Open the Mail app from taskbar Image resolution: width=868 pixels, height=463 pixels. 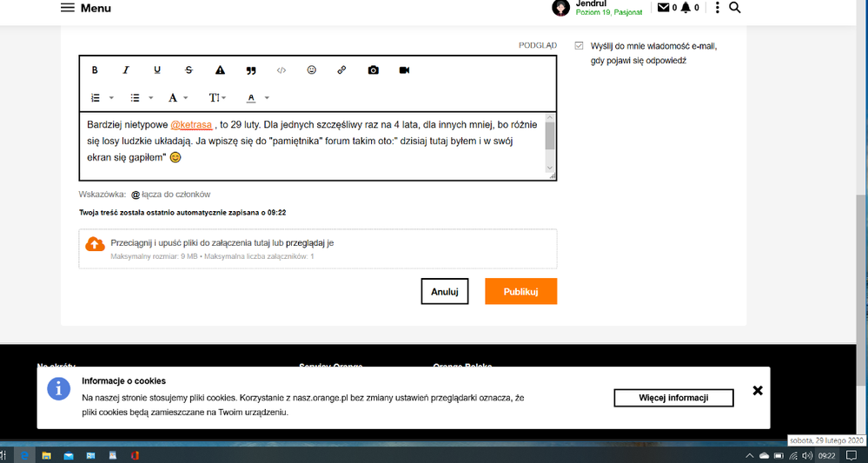tap(69, 456)
